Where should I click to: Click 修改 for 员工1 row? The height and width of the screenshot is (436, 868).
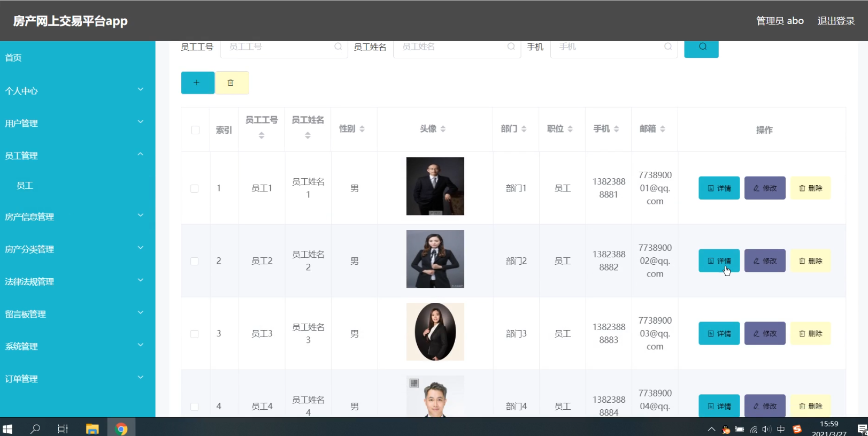pos(765,188)
